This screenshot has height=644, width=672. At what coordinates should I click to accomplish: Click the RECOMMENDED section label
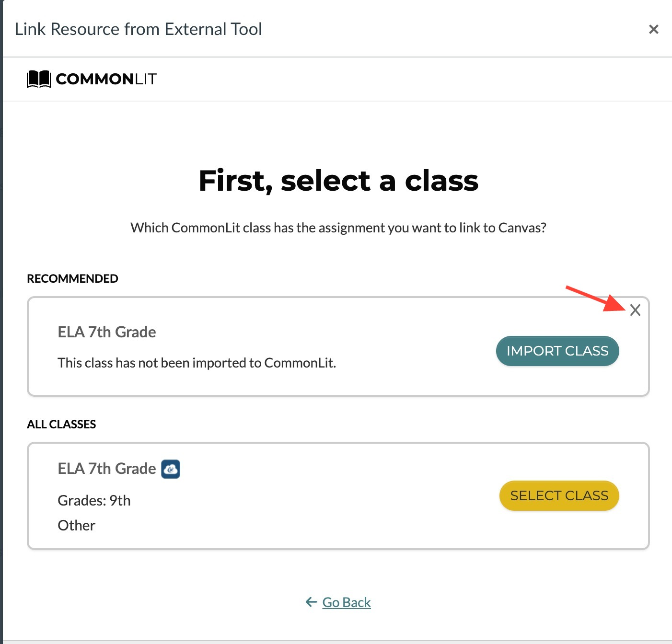[x=72, y=279]
